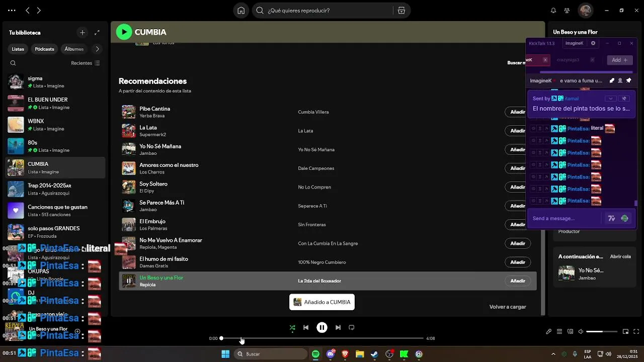Screen dimensions: 644x362
Task: Expand Tu biblioteca with the arrows icon
Action: (x=97, y=33)
